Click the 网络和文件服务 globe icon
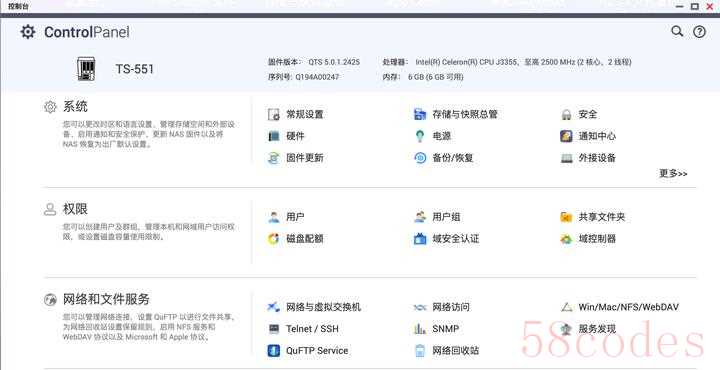This screenshot has width=720, height=370. 50,300
